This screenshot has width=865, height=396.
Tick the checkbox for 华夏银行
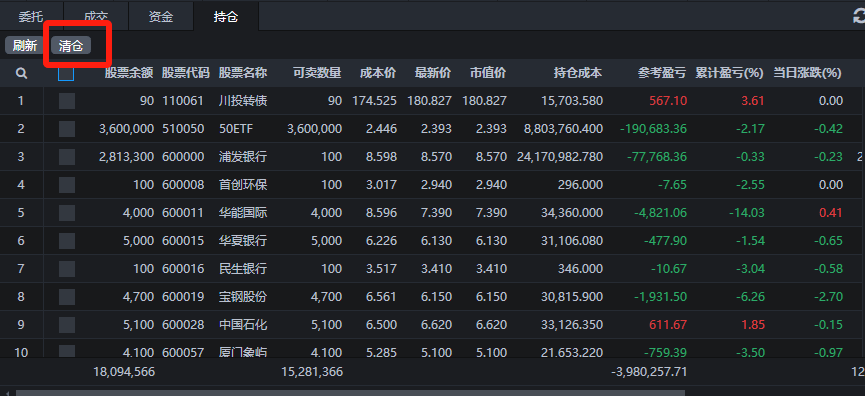click(x=67, y=241)
